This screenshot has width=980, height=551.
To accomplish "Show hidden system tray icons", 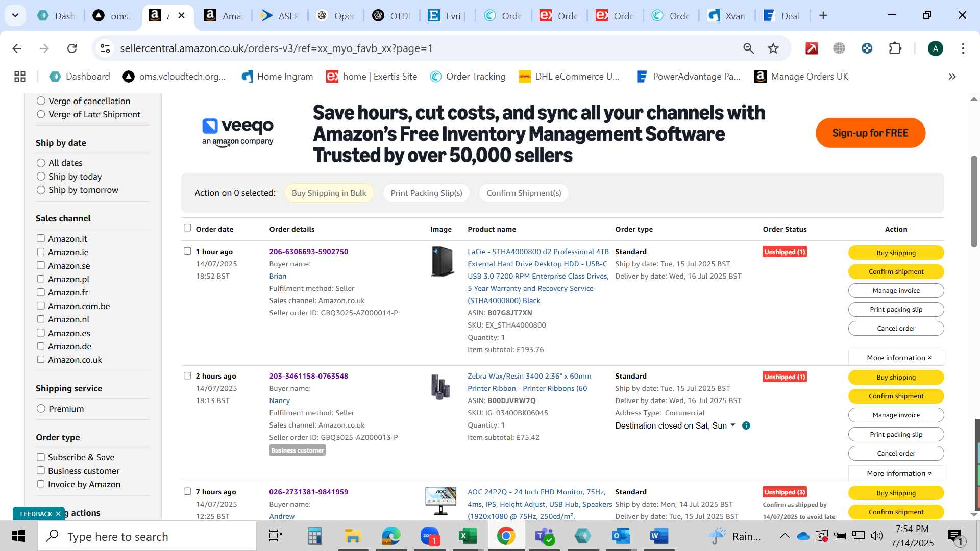I will [x=785, y=536].
